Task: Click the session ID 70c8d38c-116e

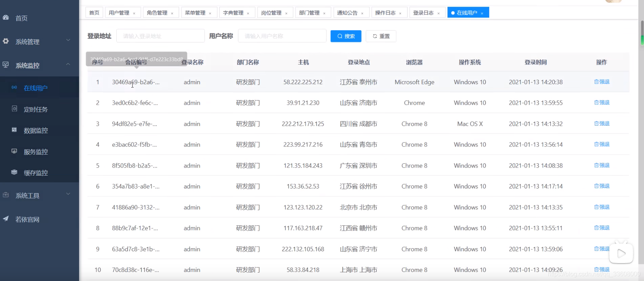Action: pyautogui.click(x=136, y=270)
